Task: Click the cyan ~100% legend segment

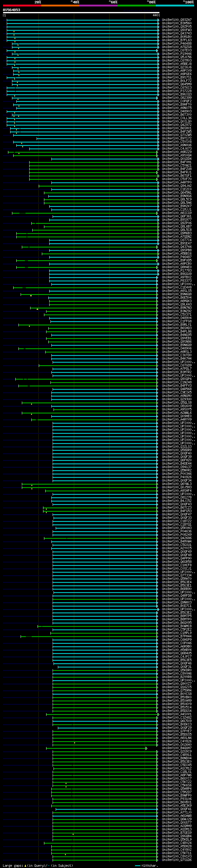Action: [175, 6]
